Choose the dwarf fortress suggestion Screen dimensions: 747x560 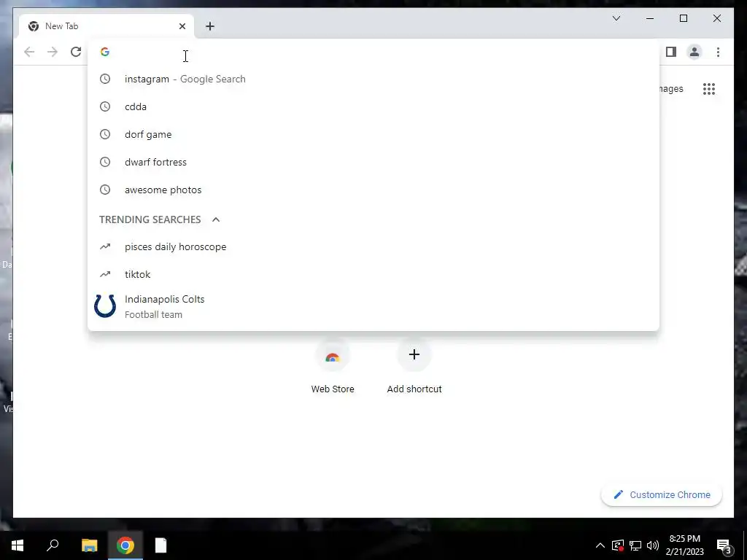373,162
